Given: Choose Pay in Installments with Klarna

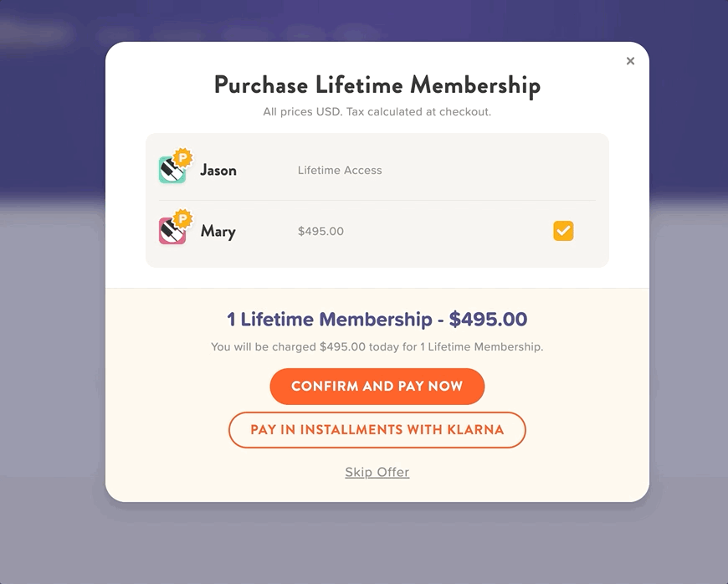Looking at the screenshot, I should coord(377,429).
